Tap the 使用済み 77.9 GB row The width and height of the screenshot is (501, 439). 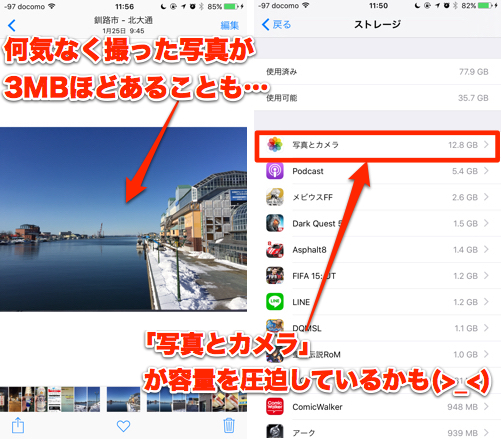pyautogui.click(x=377, y=72)
